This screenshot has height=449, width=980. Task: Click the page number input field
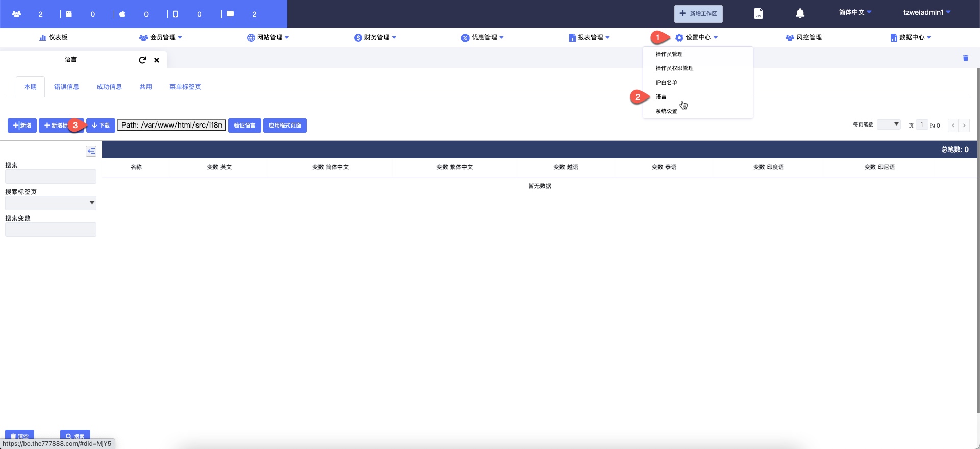tap(922, 124)
